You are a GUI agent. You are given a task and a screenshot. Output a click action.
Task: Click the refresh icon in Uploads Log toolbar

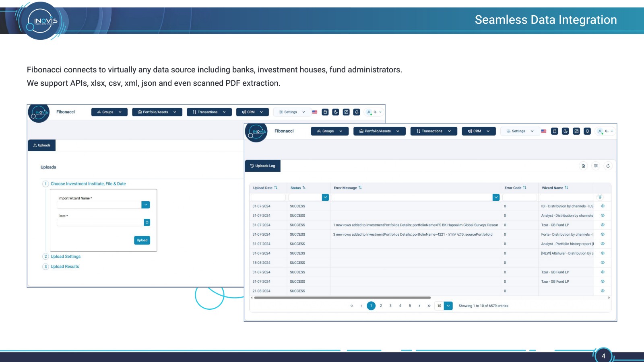[x=608, y=166]
